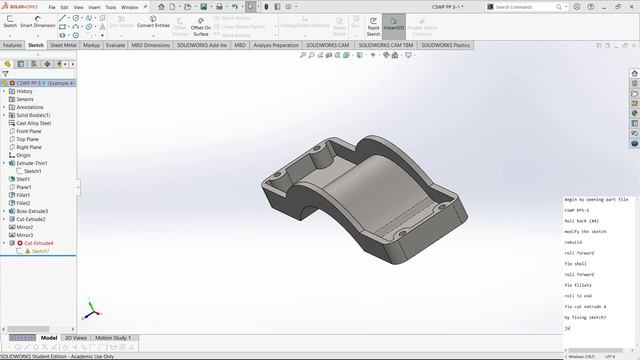Select the Cut-Extrude4 error feature
Viewport: 640px width, 360px height.
[39, 243]
